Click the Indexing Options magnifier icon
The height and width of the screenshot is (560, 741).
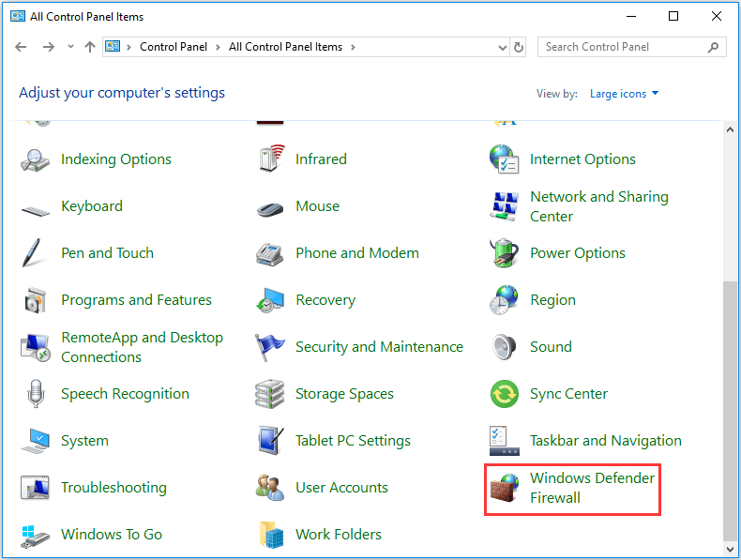click(x=35, y=159)
